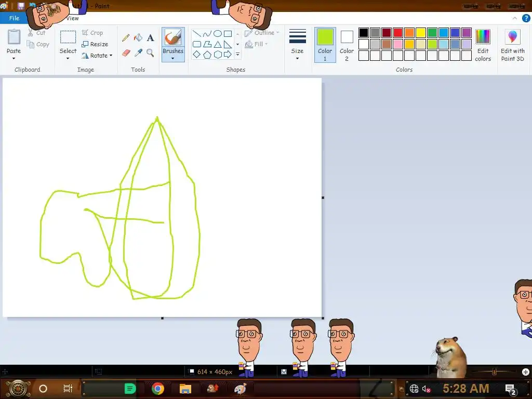The height and width of the screenshot is (399, 532).
Task: Choose the Pentagon shape
Action: click(x=207, y=55)
